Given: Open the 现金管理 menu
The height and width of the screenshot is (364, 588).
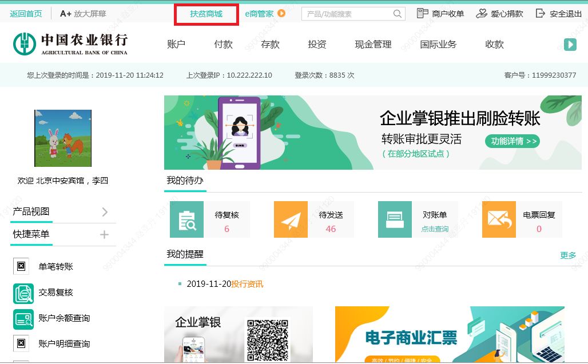Looking at the screenshot, I should (373, 45).
